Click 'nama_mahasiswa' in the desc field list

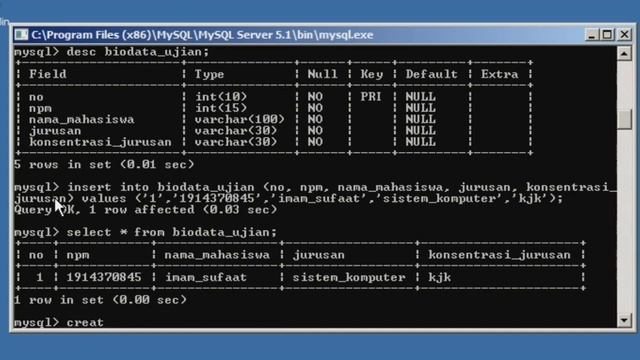pyautogui.click(x=82, y=120)
